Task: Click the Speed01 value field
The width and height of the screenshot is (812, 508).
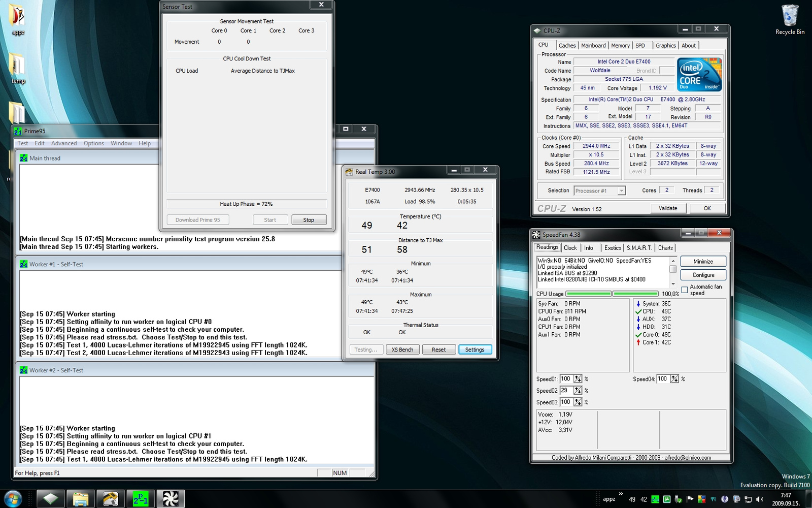Action: (x=566, y=379)
